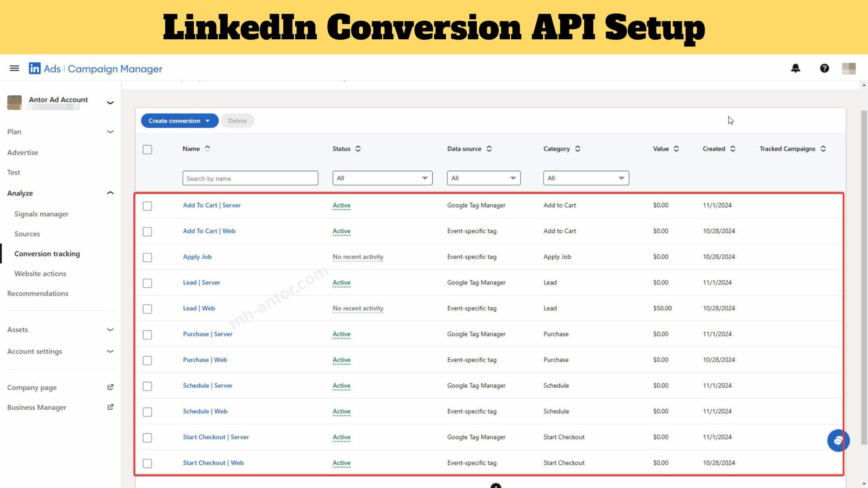Open the Create conversion dropdown button
The width and height of the screenshot is (868, 488).
pos(180,121)
